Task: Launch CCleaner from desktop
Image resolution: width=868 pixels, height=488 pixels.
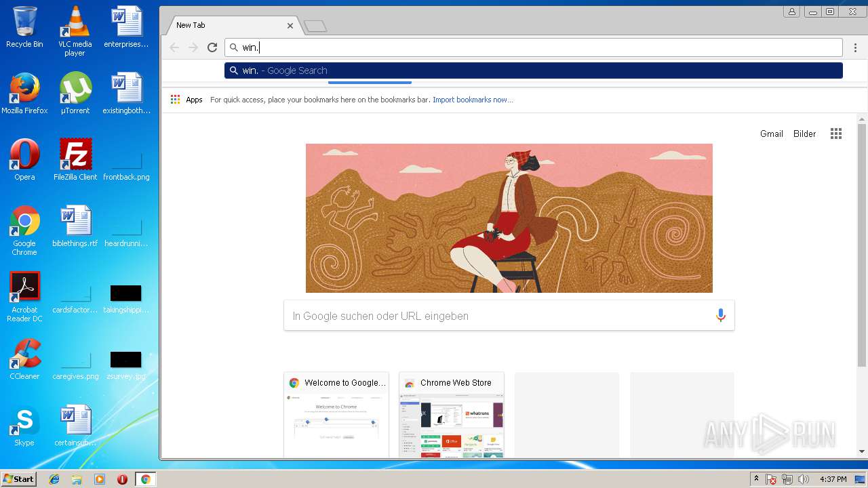Action: 24,359
